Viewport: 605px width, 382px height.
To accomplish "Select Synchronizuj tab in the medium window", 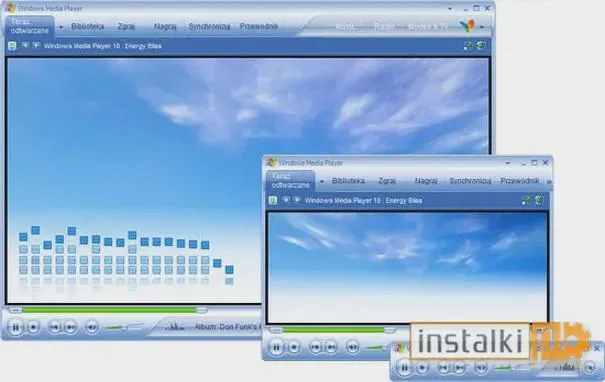I will click(470, 181).
